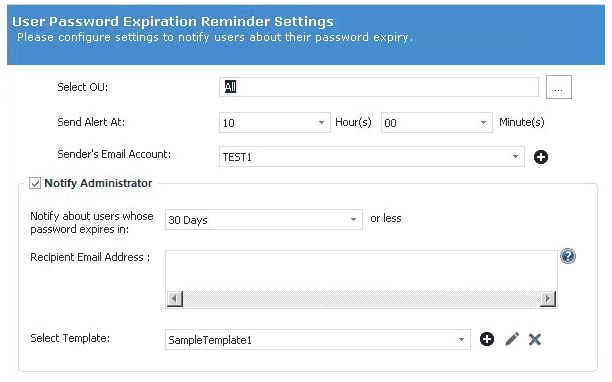612x382 pixels.
Task: Click the Notify Administrator label
Action: pyautogui.click(x=98, y=183)
